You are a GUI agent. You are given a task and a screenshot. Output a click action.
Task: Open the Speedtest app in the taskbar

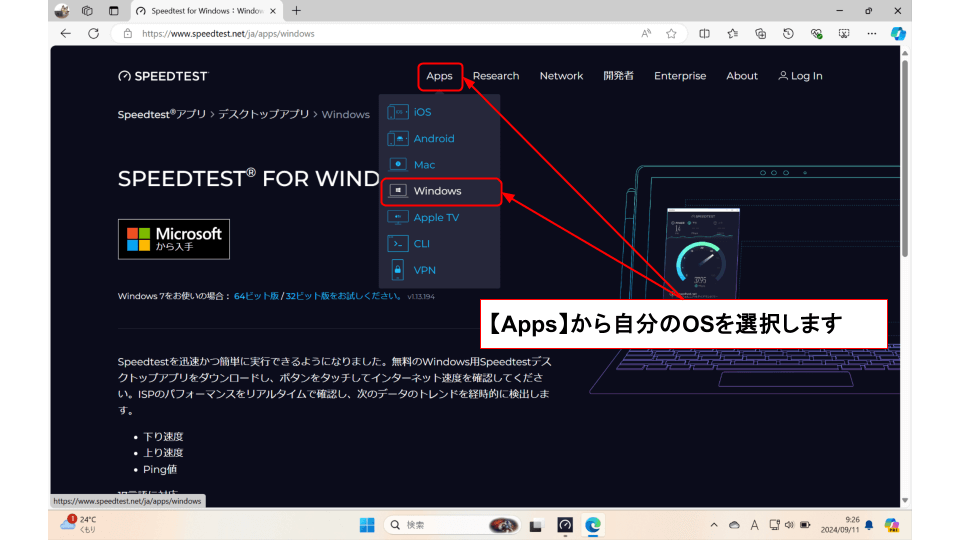565,525
